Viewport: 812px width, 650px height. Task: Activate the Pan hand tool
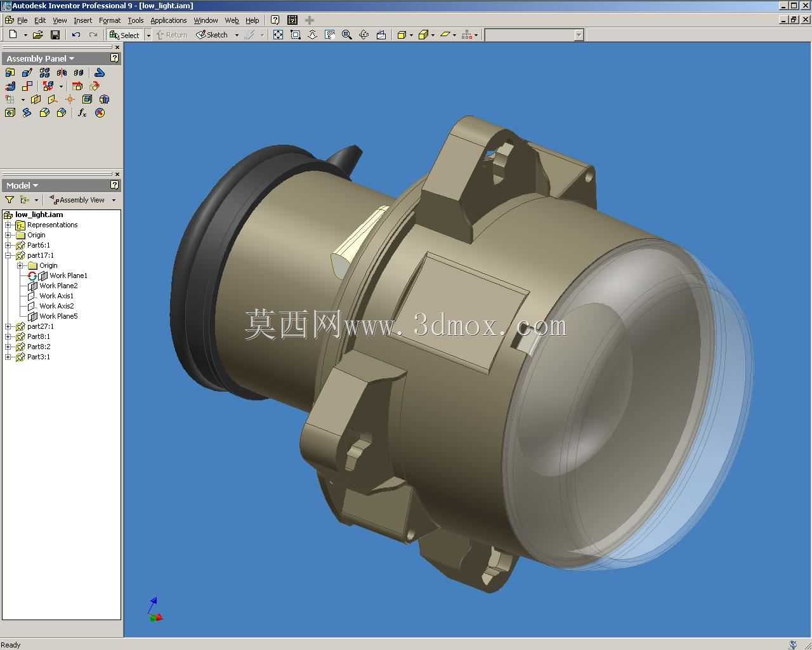[x=329, y=35]
